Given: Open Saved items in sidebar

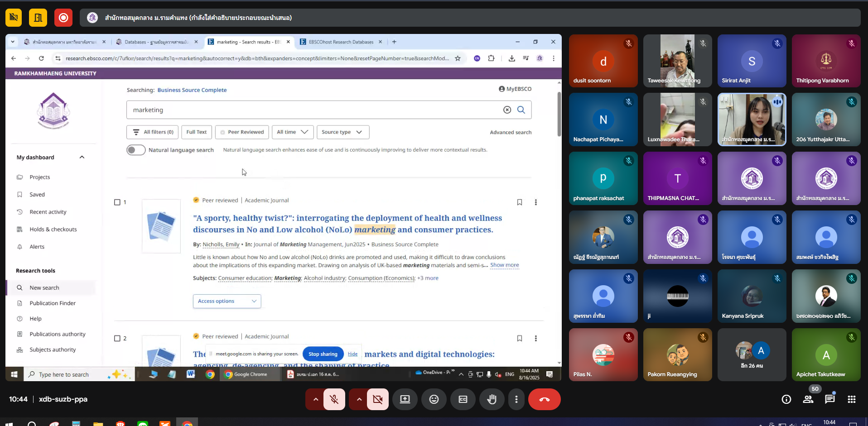Looking at the screenshot, I should coord(37,194).
